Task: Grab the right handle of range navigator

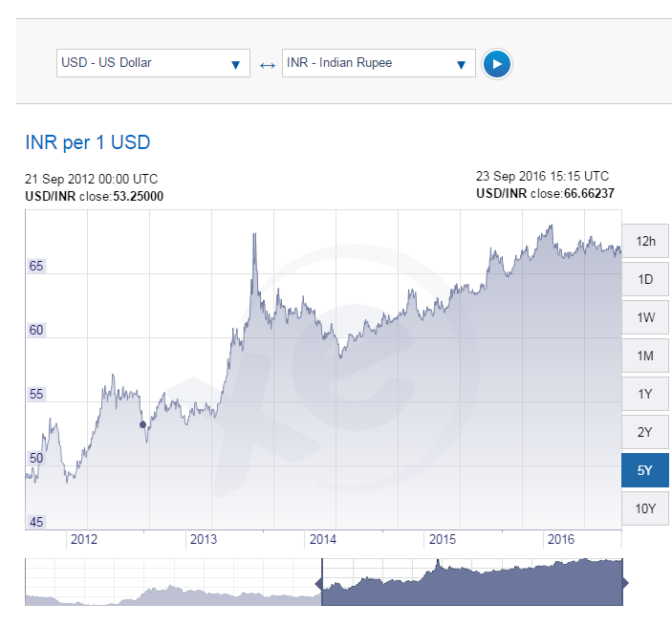Action: [x=625, y=583]
